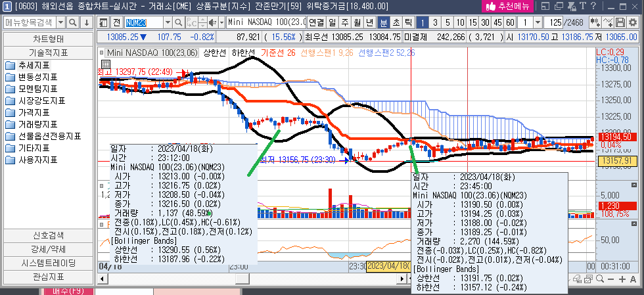Select the 일 (daily) period toggle

point(333,22)
